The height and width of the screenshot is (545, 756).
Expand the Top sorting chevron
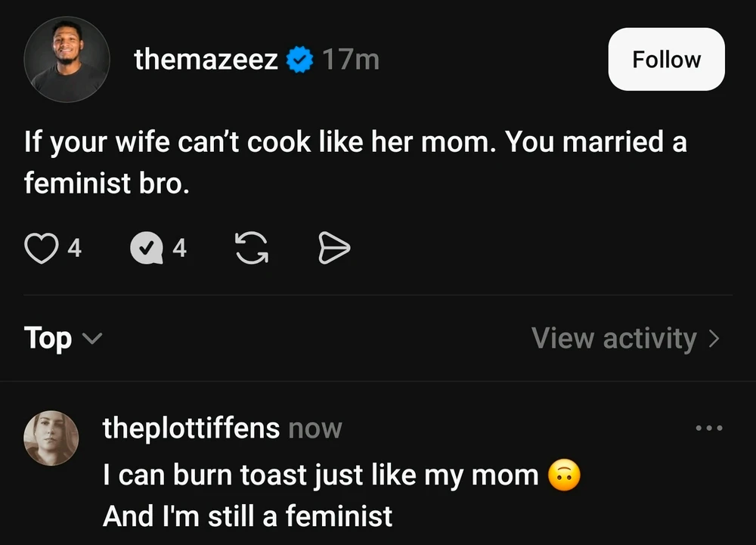tap(92, 339)
